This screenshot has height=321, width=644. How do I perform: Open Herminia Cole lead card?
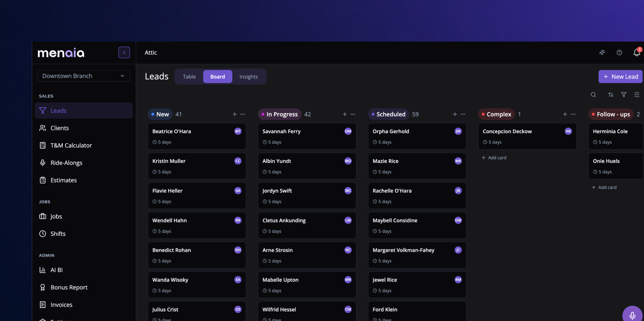(616, 136)
